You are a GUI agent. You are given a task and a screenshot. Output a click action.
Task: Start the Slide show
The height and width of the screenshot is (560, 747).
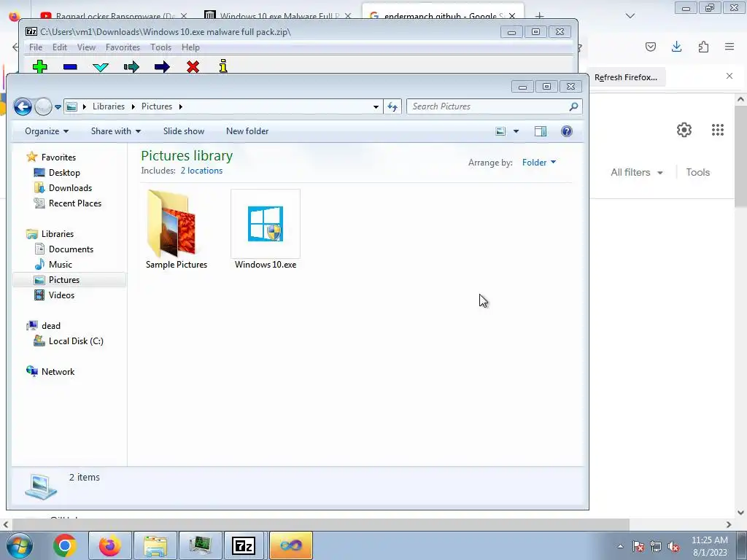coord(183,131)
